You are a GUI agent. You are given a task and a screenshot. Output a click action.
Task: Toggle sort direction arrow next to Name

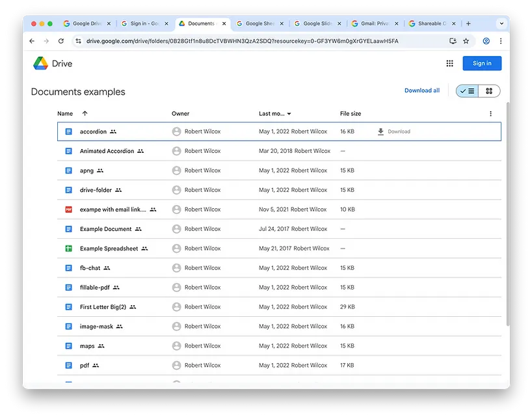click(85, 114)
